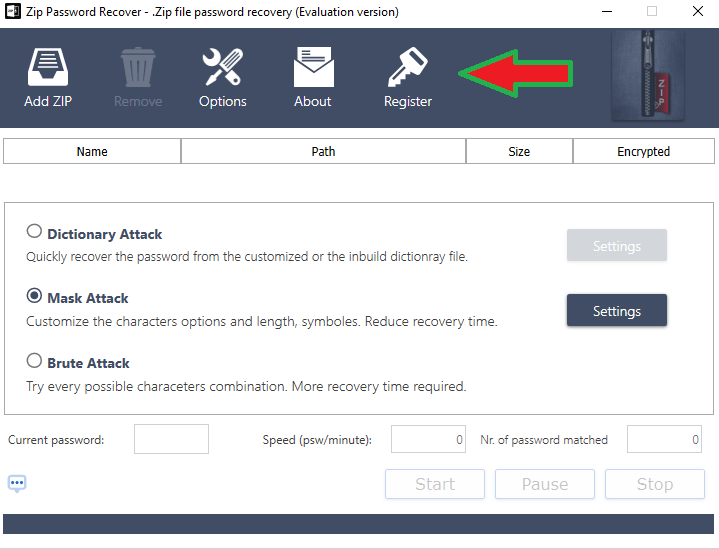Click the 'Dictionary Attack' heading text
The image size is (719, 549).
pos(105,234)
